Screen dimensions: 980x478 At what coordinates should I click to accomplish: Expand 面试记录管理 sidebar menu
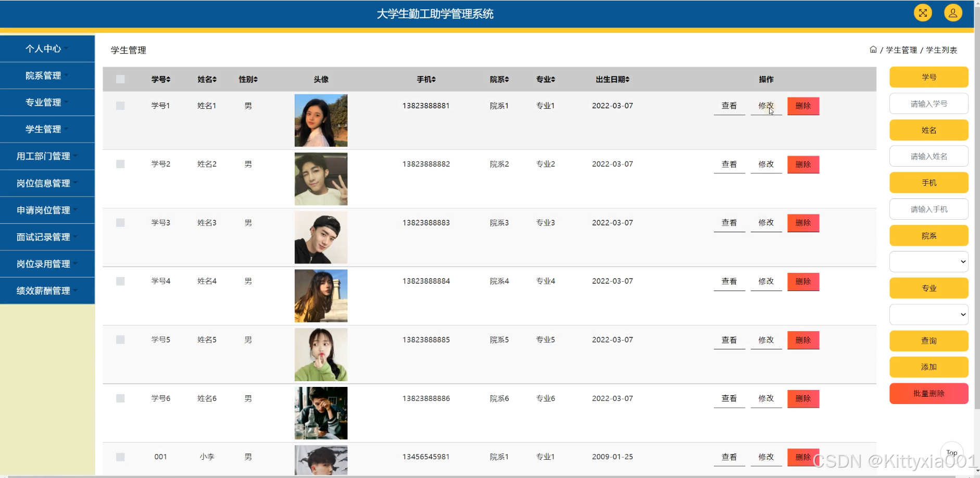(47, 237)
